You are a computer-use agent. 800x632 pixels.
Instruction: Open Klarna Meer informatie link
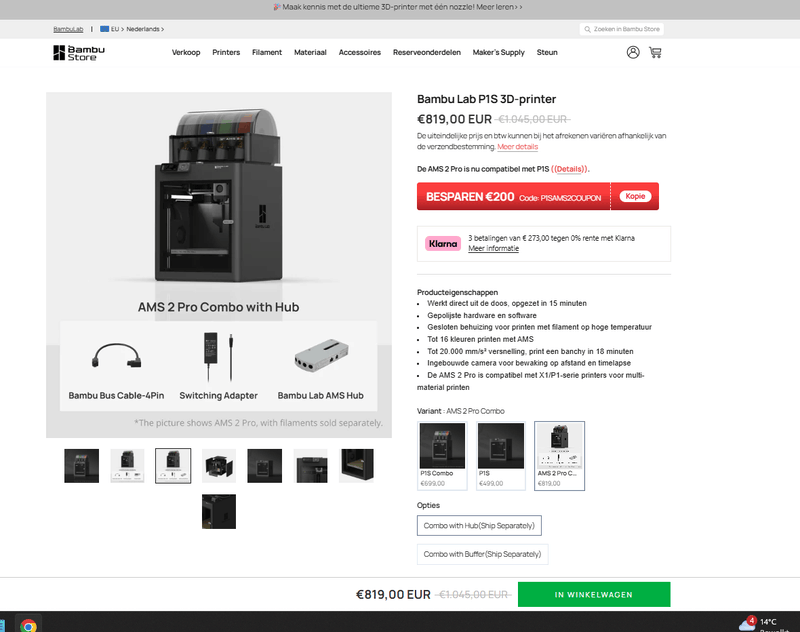click(493, 248)
